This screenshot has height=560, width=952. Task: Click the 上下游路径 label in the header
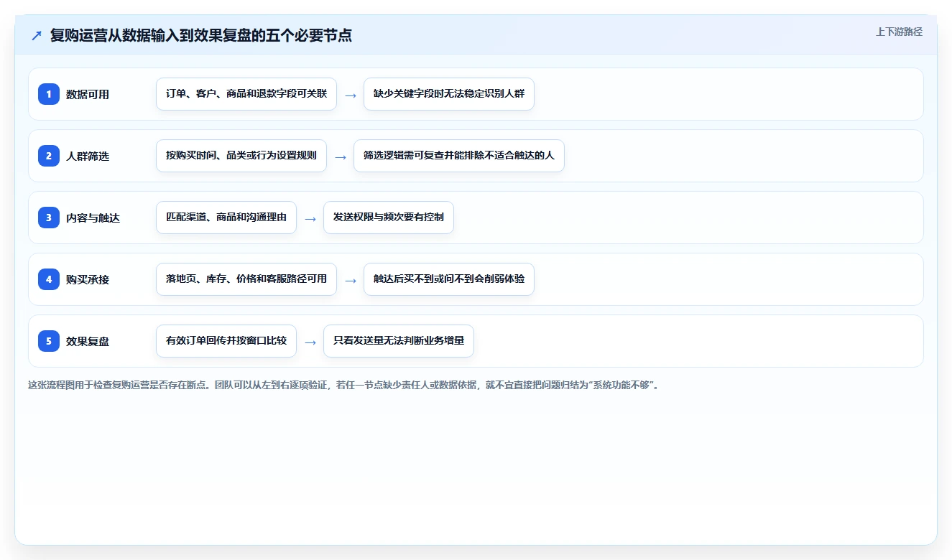899,32
